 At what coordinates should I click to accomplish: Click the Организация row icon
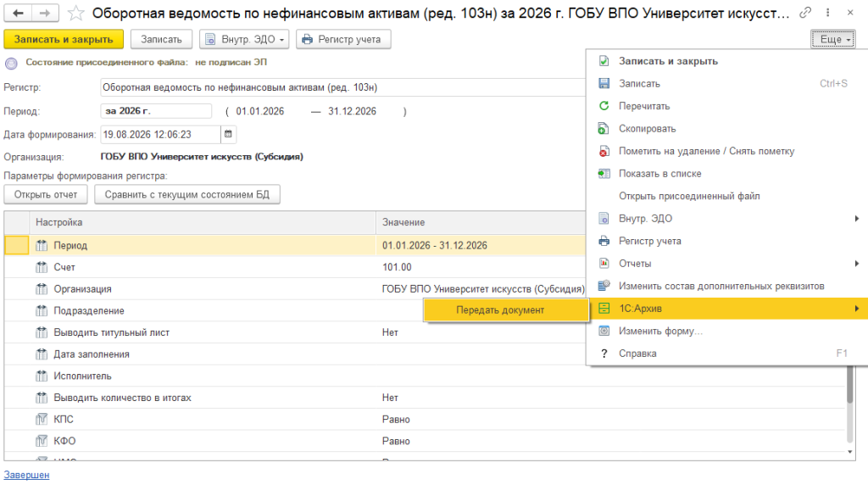click(42, 289)
